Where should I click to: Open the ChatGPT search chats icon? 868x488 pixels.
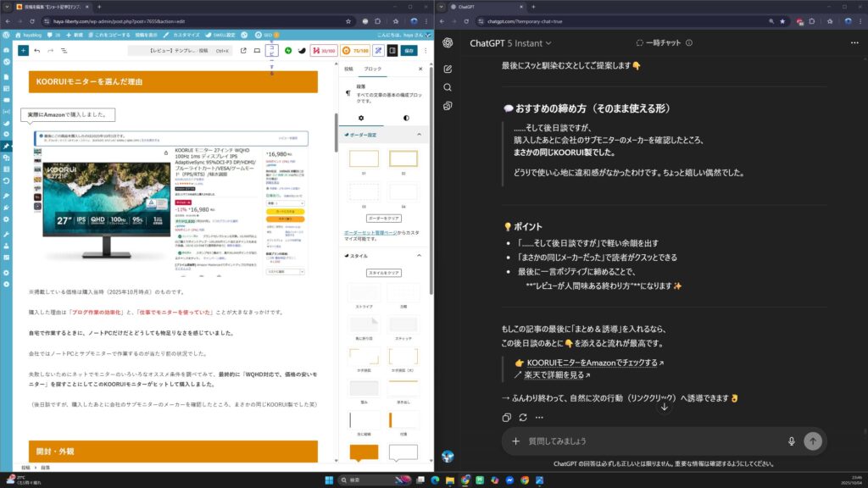point(448,87)
